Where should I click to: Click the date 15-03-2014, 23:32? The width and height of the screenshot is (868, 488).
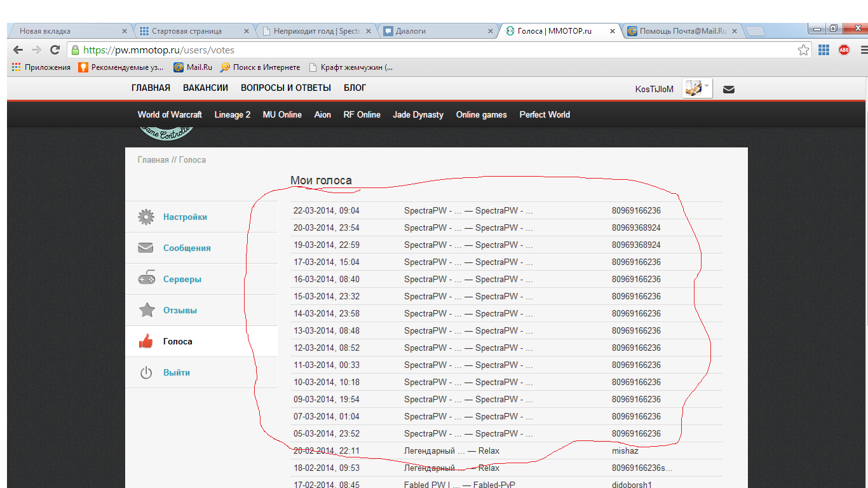point(326,297)
